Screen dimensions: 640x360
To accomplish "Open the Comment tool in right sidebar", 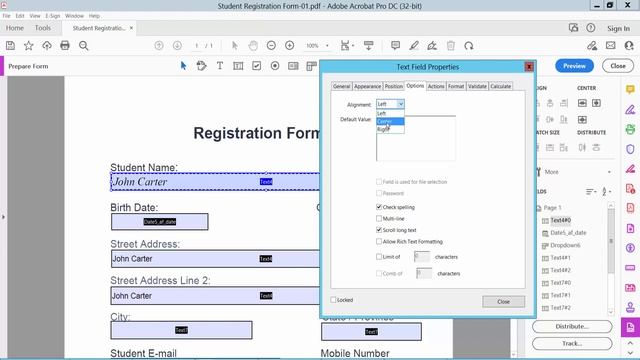I will pos(630,89).
